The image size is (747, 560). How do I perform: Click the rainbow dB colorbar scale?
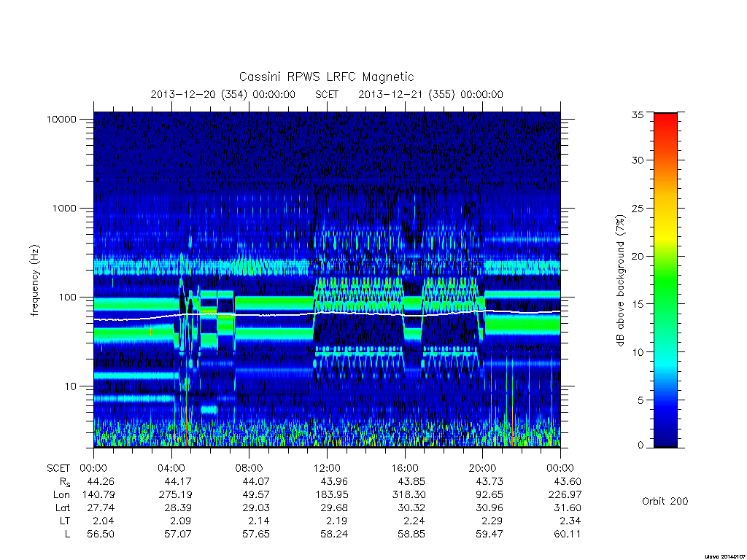(665, 280)
